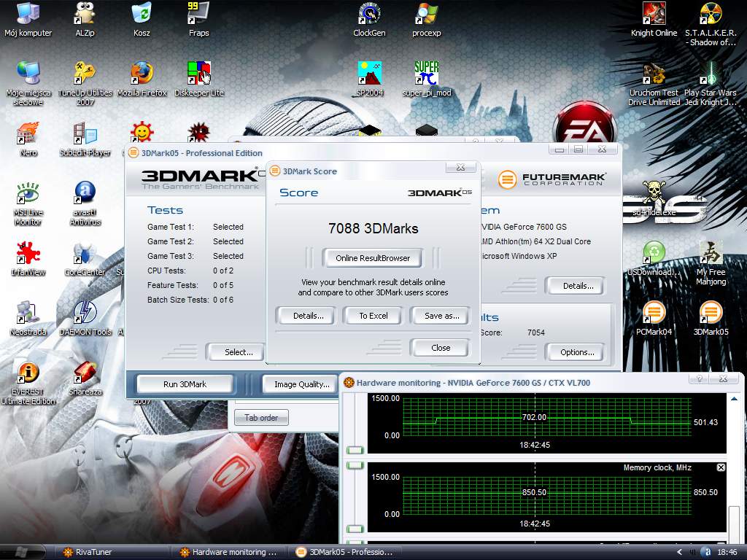Launch super_pi_mod from the desktop
Screen dimensions: 747x560
[426, 80]
